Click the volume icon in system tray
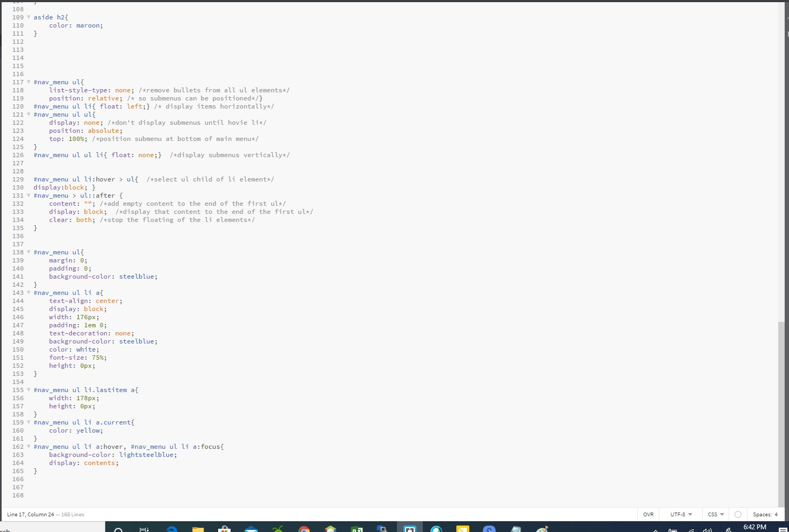Screen dimensions: 789x532 click(707, 530)
